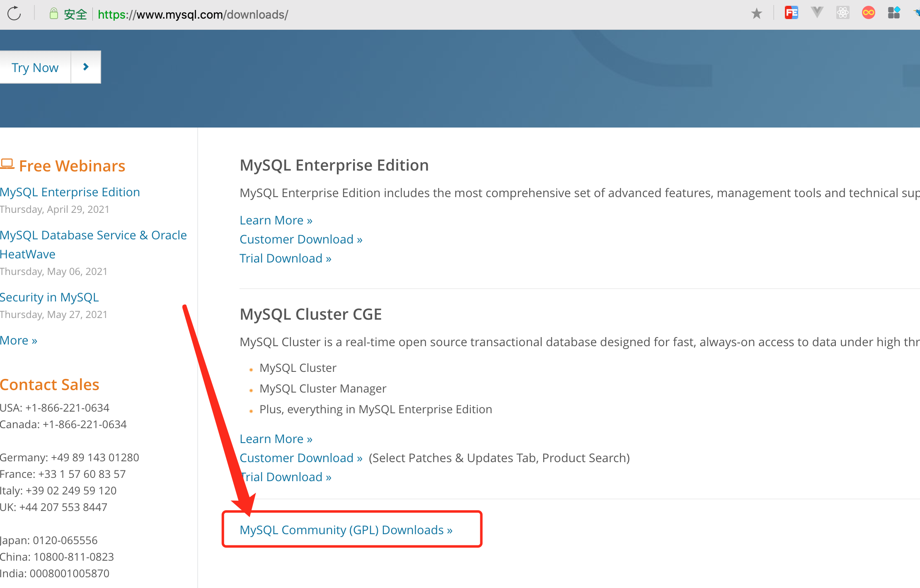Open the blocks-with-diamond extension

click(x=894, y=12)
